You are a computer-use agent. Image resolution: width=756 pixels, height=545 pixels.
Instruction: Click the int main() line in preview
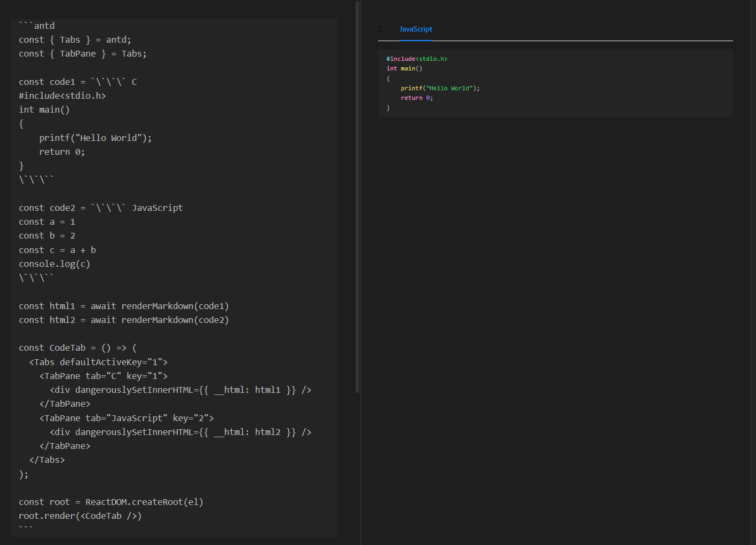pos(404,68)
